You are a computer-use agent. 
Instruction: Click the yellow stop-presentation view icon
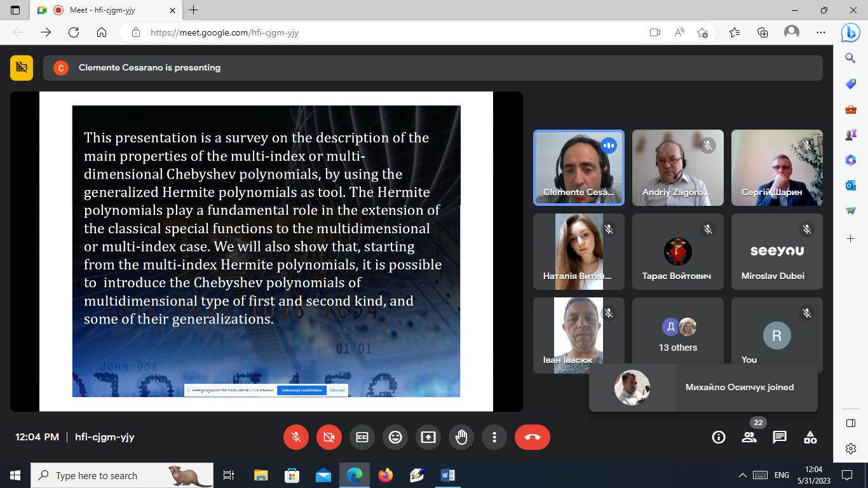click(x=22, y=68)
